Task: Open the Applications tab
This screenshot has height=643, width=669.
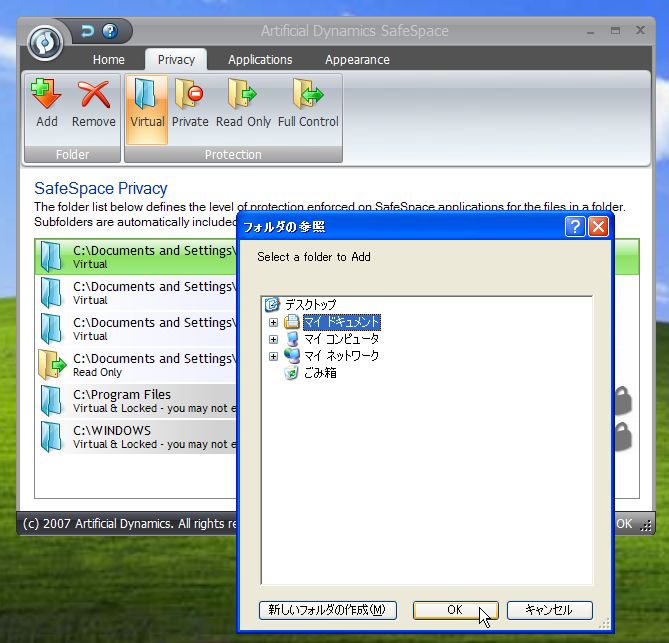Action: pos(260,59)
